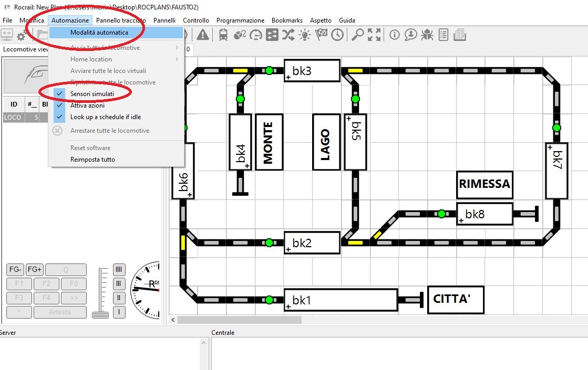The image size is (588, 370).
Task: Click the bk1 block on the track plan
Action: coord(341,300)
